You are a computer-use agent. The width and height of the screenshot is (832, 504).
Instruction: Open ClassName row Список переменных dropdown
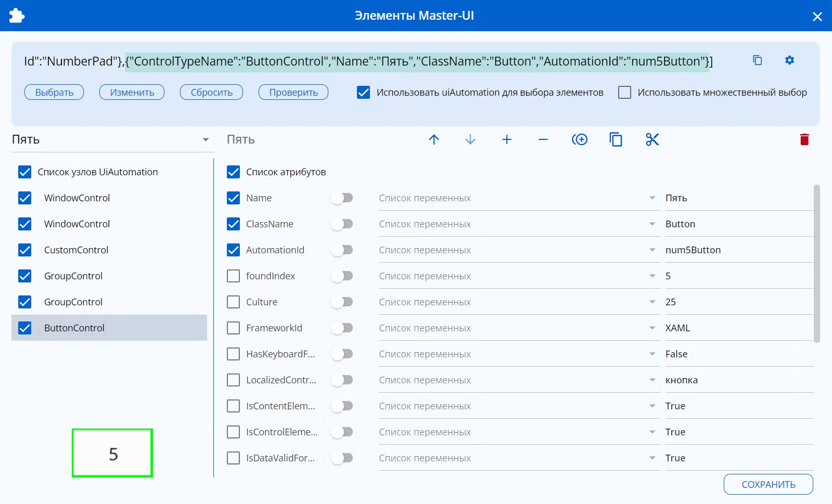click(x=519, y=224)
